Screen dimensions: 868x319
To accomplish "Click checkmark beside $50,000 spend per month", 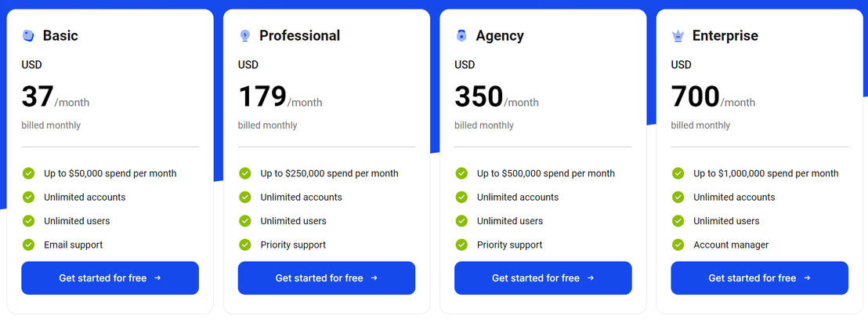I will pos(29,173).
